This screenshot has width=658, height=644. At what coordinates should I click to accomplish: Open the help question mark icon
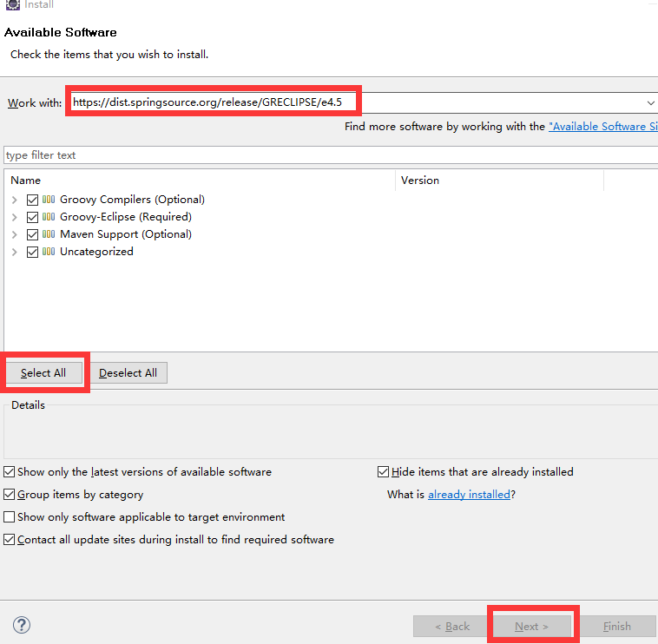coord(22,625)
